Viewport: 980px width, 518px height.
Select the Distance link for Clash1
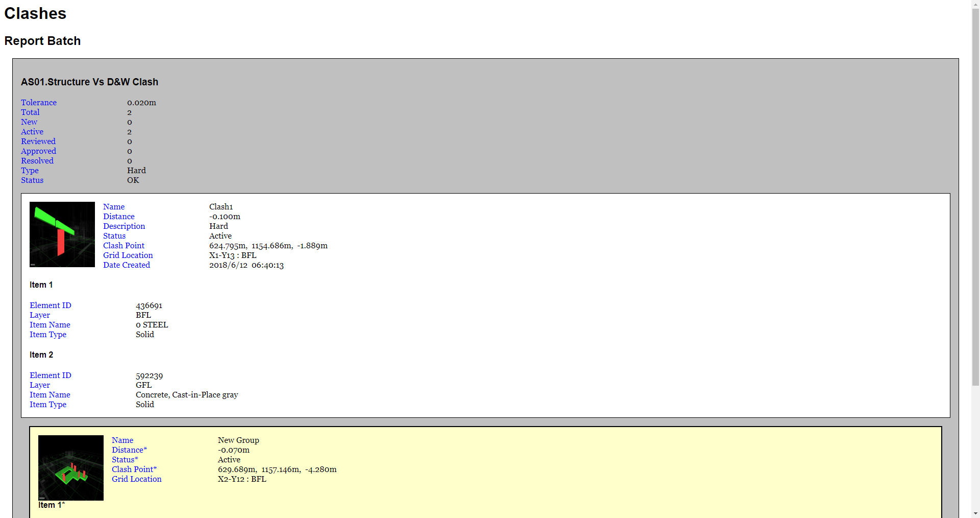tap(118, 216)
